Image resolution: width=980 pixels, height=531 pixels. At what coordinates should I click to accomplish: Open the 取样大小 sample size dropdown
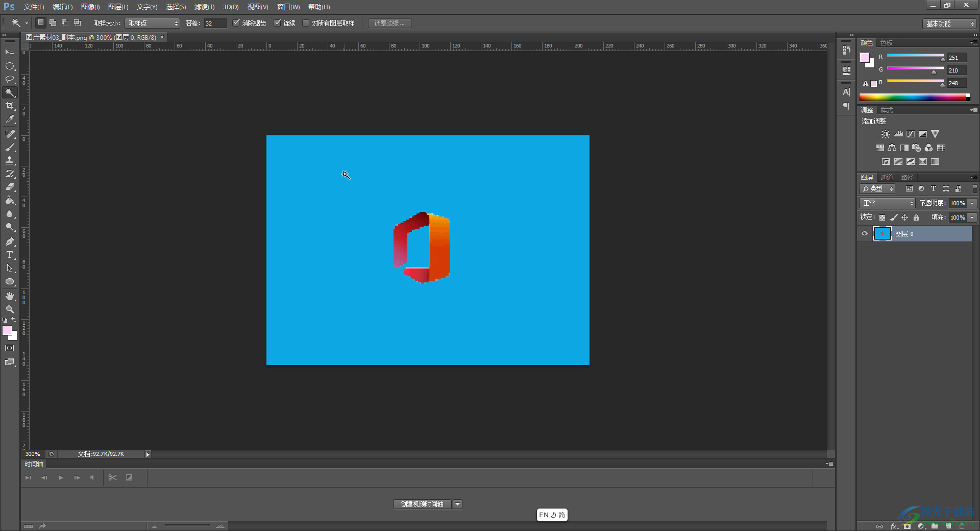152,23
